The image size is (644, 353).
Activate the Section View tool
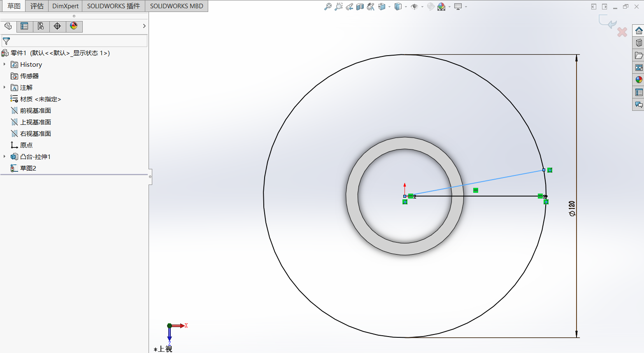pyautogui.click(x=360, y=7)
